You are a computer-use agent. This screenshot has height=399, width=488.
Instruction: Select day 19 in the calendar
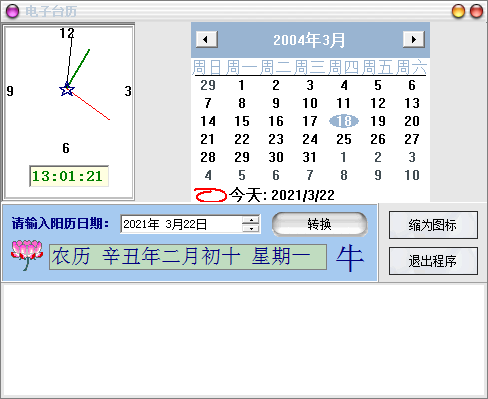[x=378, y=121]
